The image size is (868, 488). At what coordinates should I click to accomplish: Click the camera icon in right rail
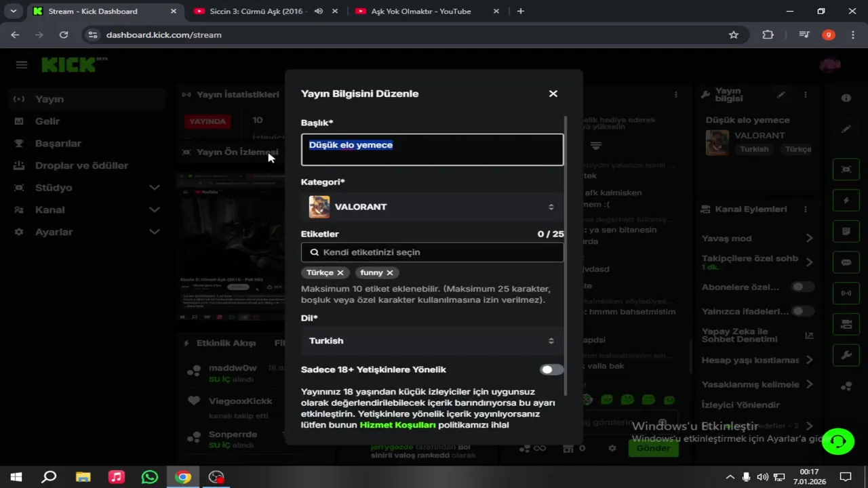(x=846, y=324)
